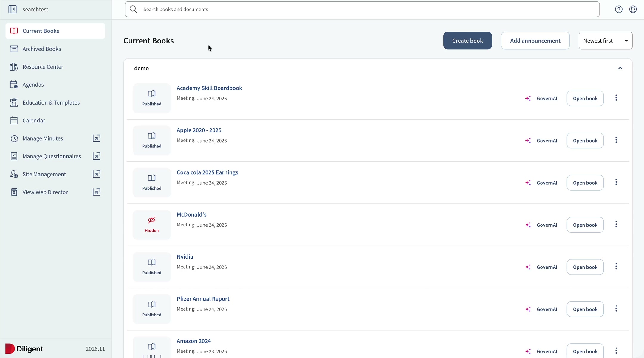Click version number 2026.11
The image size is (644, 358).
[x=95, y=349]
